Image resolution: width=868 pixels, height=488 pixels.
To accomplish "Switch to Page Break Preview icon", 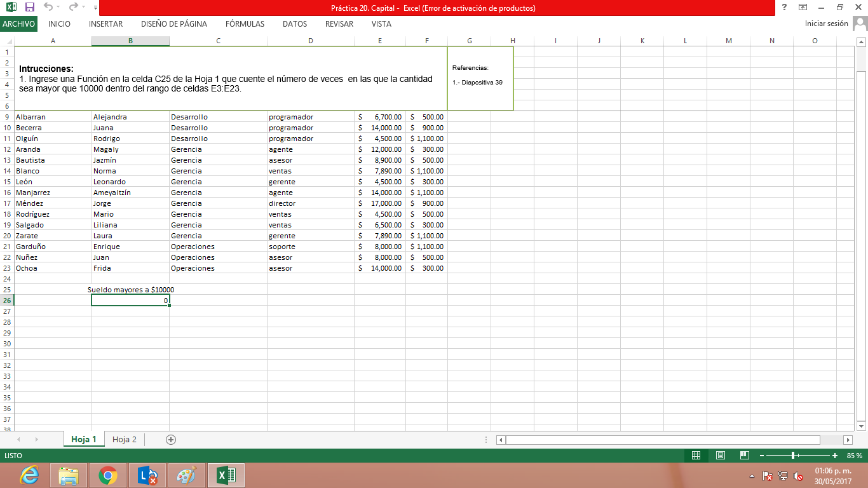I will (x=745, y=456).
